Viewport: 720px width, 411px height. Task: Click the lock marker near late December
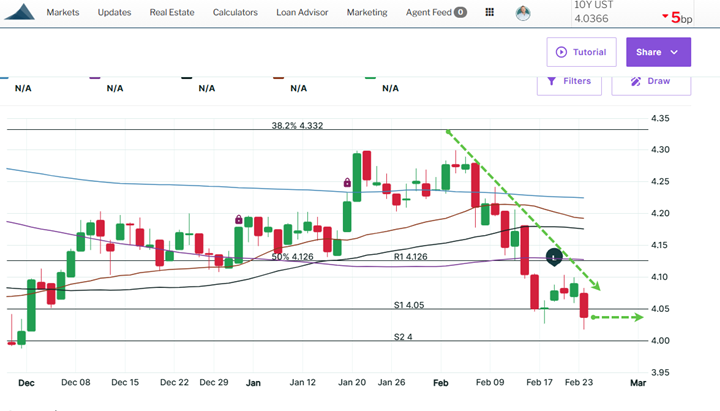coord(239,219)
